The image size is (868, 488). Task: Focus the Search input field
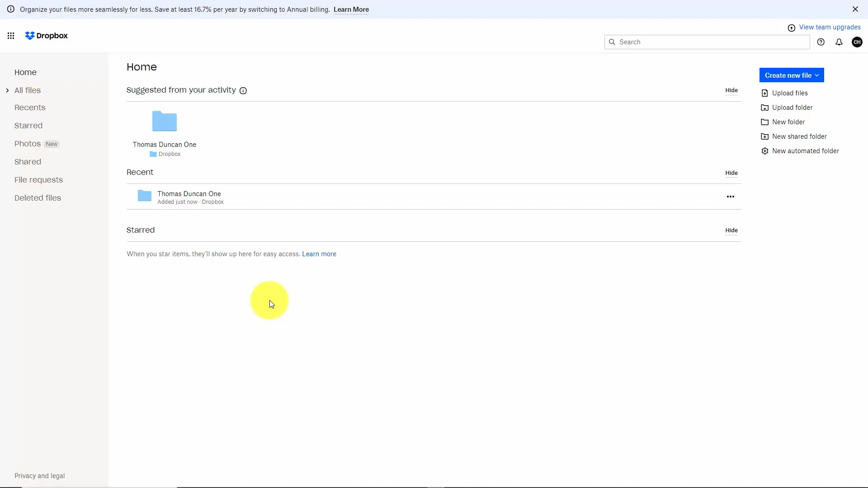[707, 42]
